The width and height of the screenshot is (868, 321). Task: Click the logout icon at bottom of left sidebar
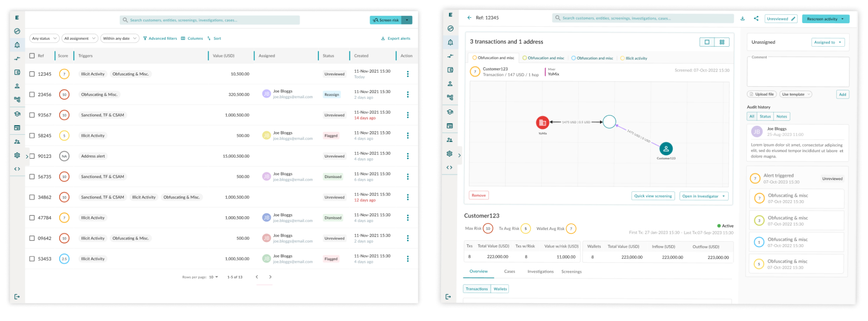(x=17, y=297)
